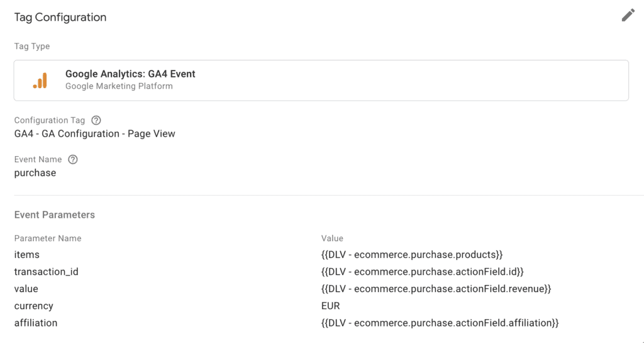Click the GA4 - GA Configuration - Page View value
The height and width of the screenshot is (343, 644).
tap(94, 133)
